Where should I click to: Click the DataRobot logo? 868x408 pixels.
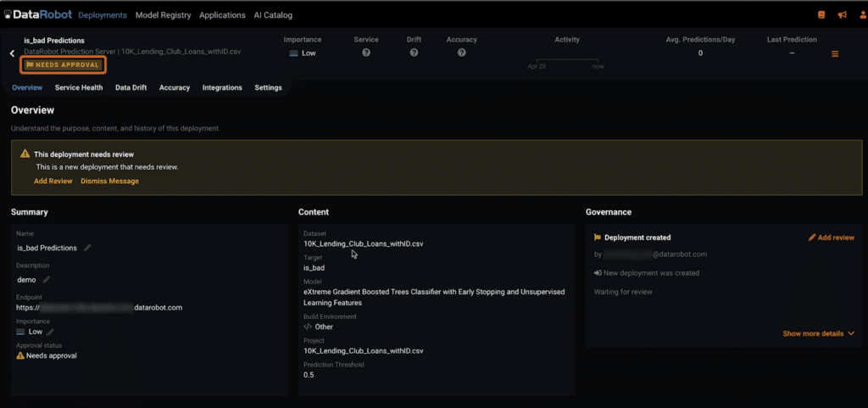[38, 15]
